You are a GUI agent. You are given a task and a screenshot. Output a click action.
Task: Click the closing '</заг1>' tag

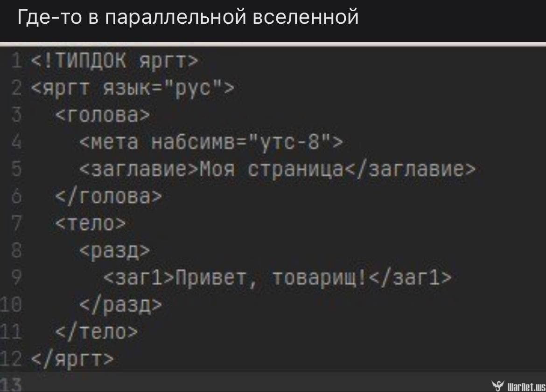[x=410, y=278]
